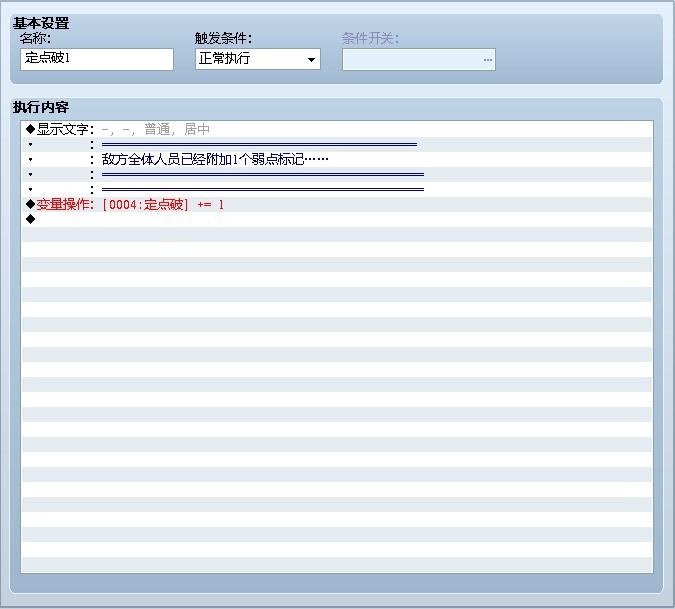Image resolution: width=675 pixels, height=609 pixels.
Task: Select the last double-line separator text row
Action: coord(337,189)
